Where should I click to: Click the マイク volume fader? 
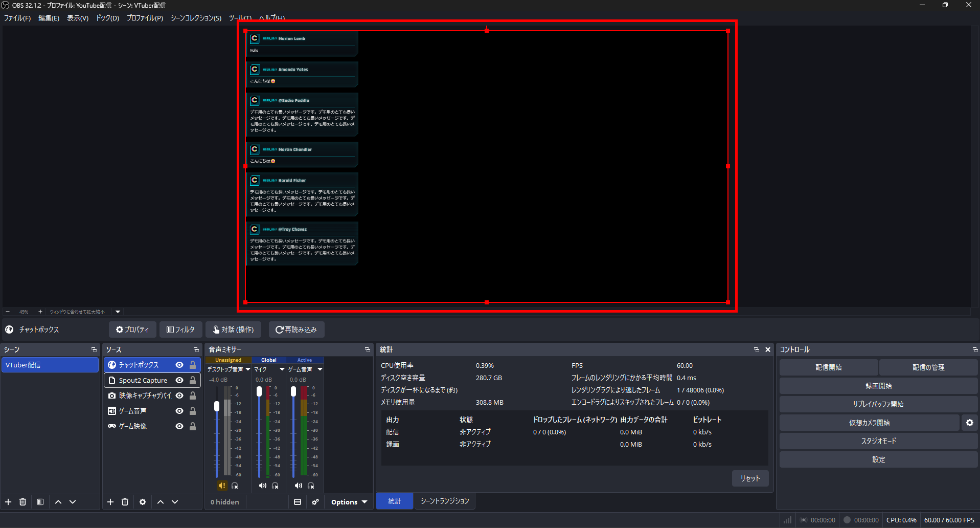click(x=259, y=391)
